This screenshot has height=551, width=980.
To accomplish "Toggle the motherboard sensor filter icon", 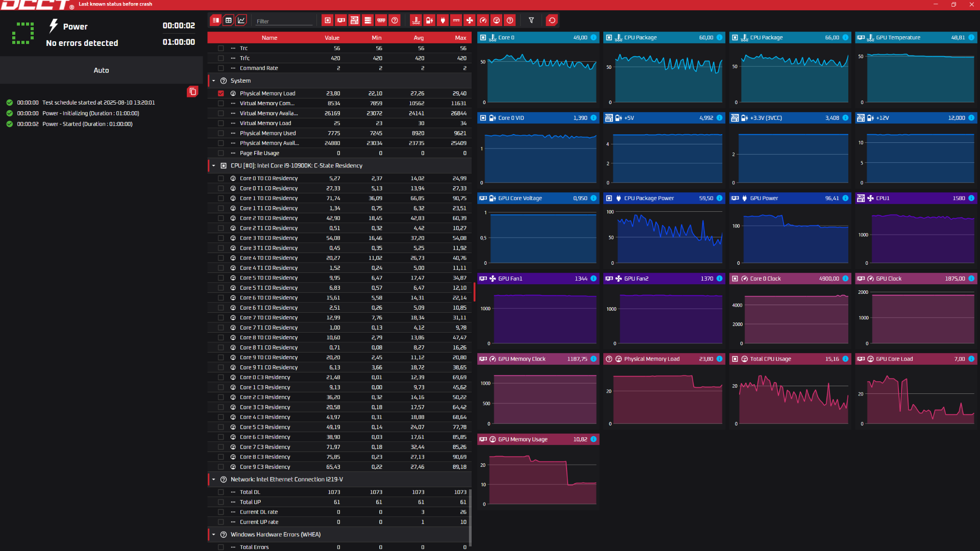I will (354, 20).
